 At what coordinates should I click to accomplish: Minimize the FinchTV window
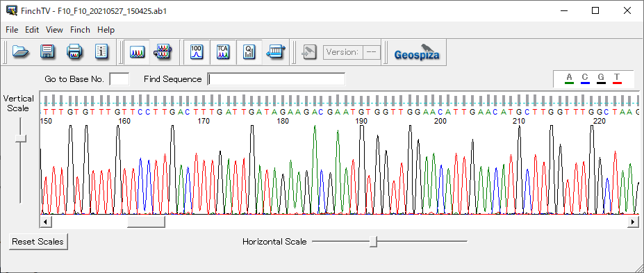pos(563,10)
